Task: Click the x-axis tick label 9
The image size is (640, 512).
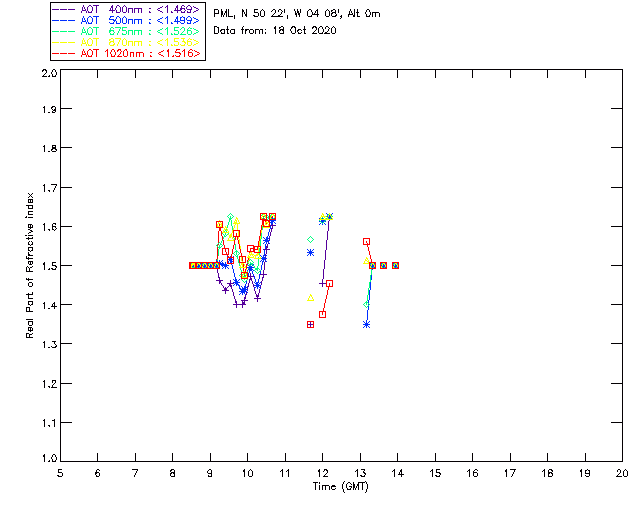Action: (x=210, y=473)
